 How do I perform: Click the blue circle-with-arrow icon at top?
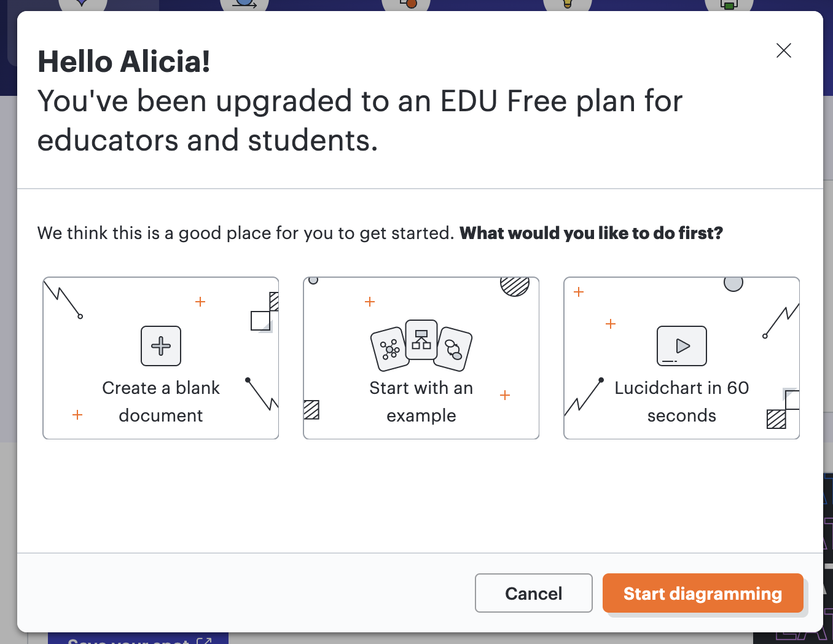[x=244, y=4]
